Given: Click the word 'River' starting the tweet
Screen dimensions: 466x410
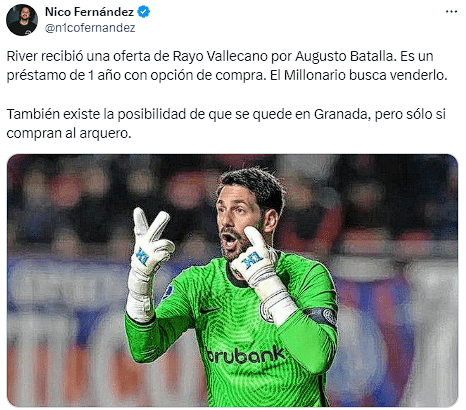Looking at the screenshot, I should [x=22, y=56].
